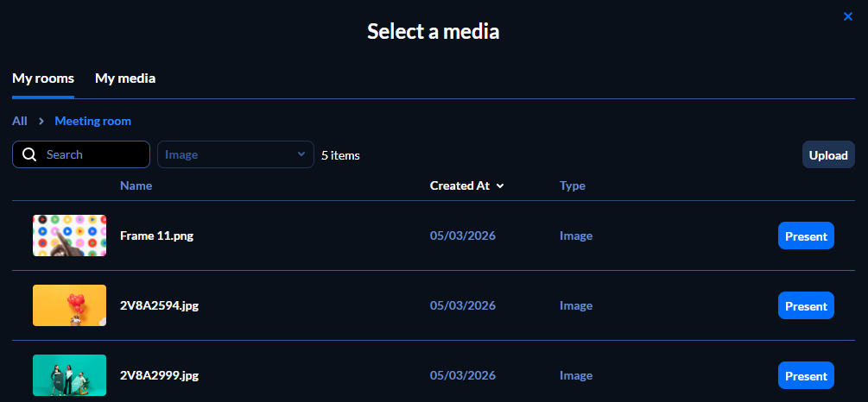Close the Select a media dialog
The height and width of the screenshot is (402, 868).
(848, 16)
